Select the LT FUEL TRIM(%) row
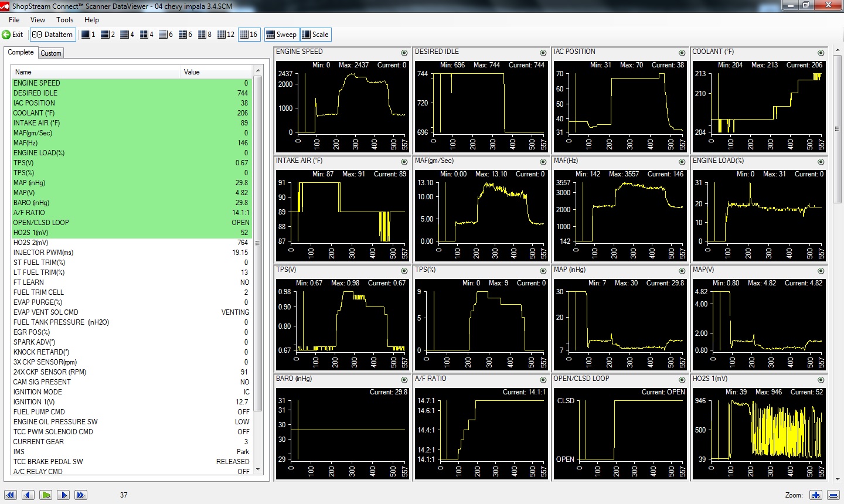Screen dimensions: 844x504 click(131, 273)
